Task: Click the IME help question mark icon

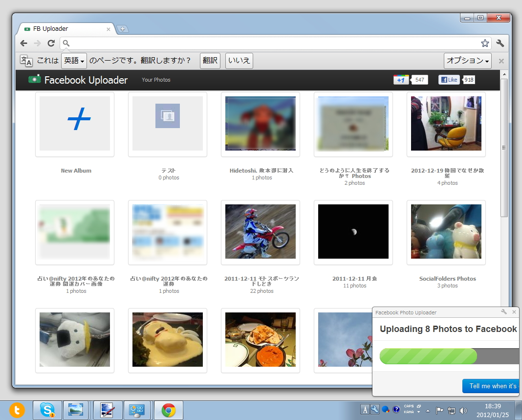Action: point(396,409)
